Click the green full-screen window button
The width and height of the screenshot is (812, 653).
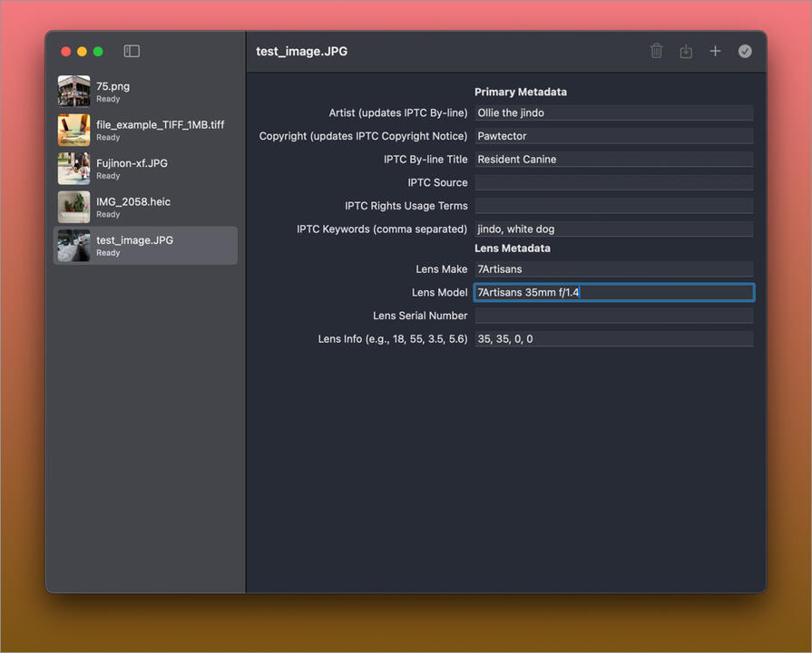pos(98,52)
